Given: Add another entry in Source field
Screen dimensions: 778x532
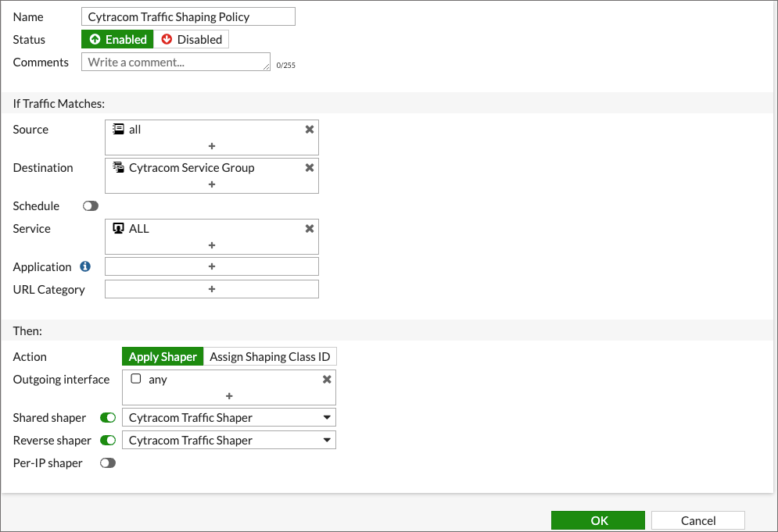Looking at the screenshot, I should (211, 146).
